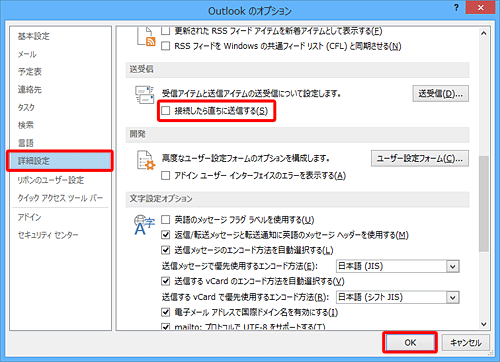Uncheck 送信する vCard のエンコード方法を自動選択する
The image size is (500, 362).
tap(166, 281)
